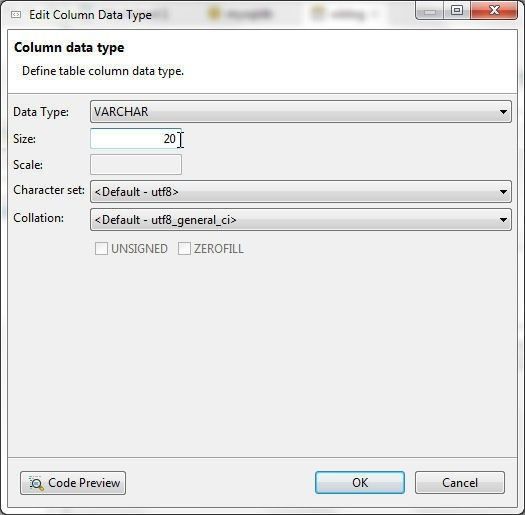Close the dialog with the red X
525x515 pixels.
[x=494, y=11]
